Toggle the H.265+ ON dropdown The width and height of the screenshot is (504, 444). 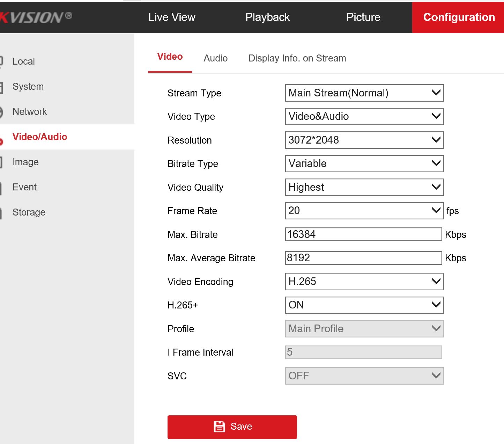pos(364,305)
